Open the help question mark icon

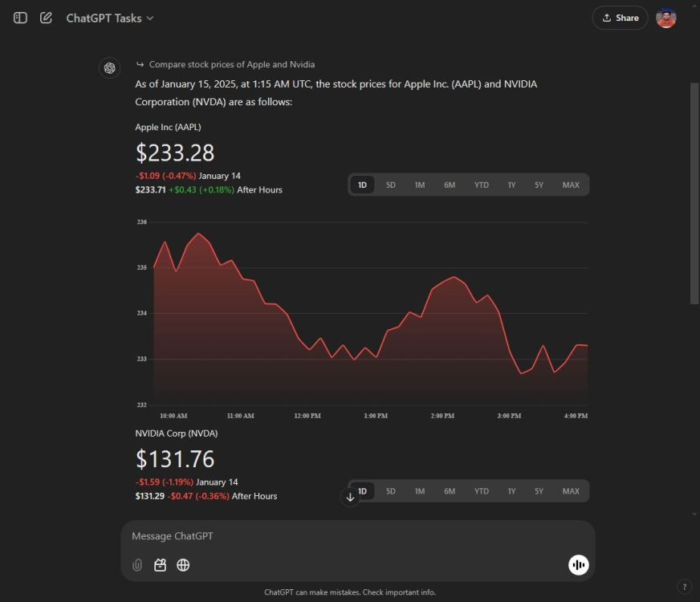pos(684,587)
